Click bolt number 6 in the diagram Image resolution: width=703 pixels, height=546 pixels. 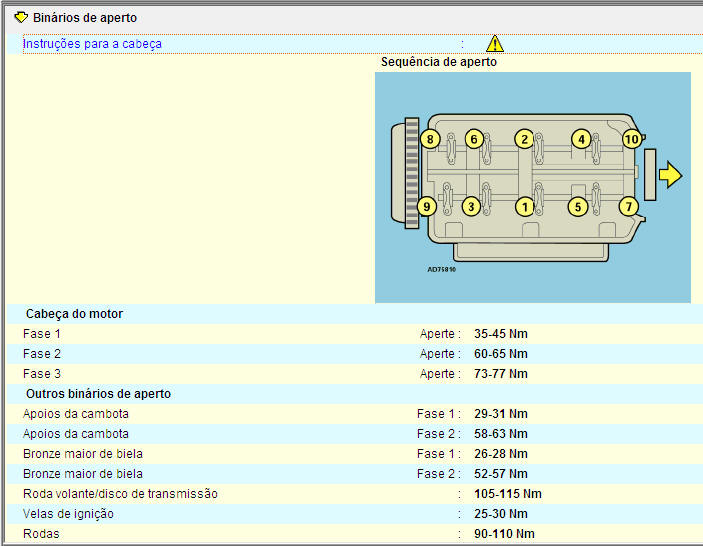coord(474,139)
